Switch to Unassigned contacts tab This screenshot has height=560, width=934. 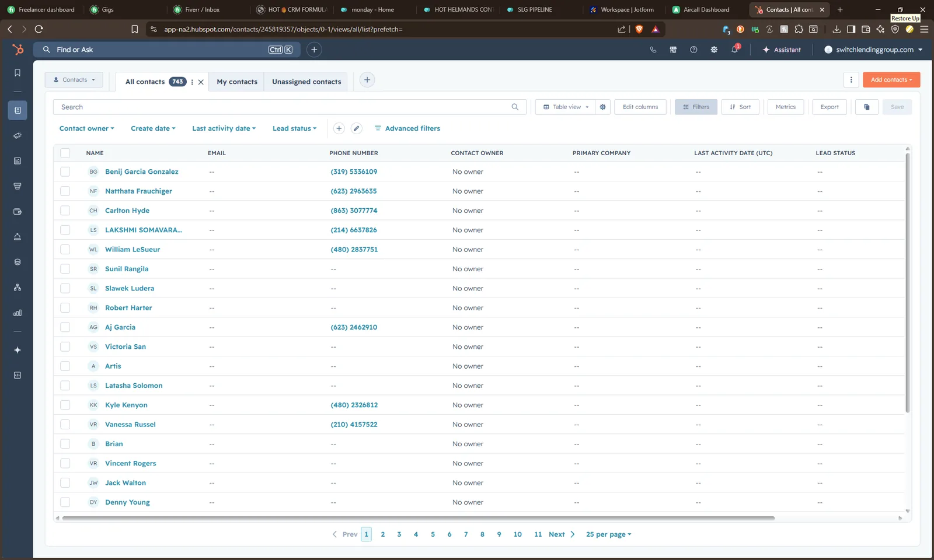(x=306, y=82)
